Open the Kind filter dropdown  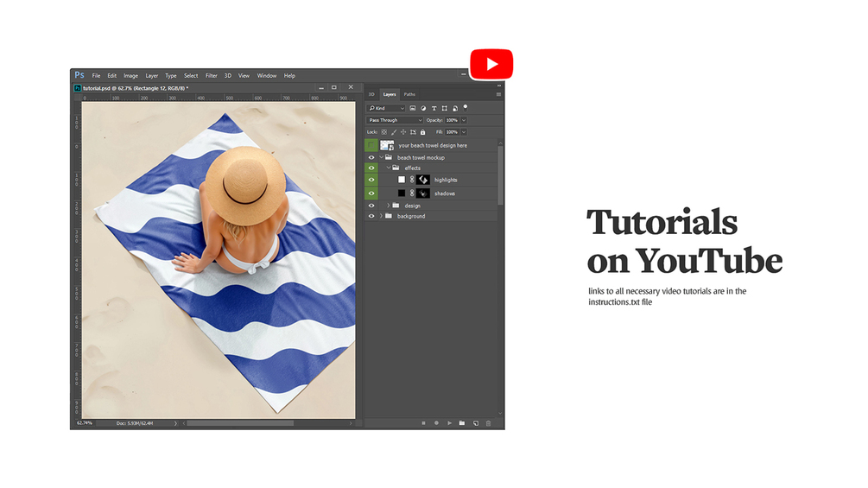pyautogui.click(x=386, y=109)
